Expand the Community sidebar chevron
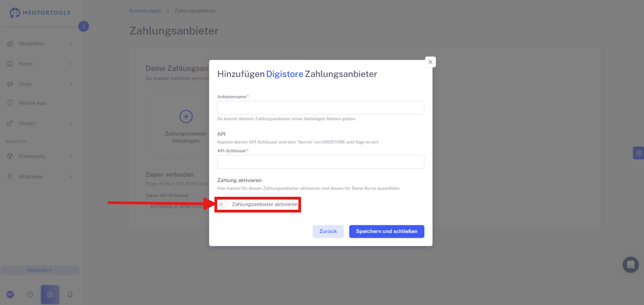Image resolution: width=644 pixels, height=305 pixels. pos(71,157)
